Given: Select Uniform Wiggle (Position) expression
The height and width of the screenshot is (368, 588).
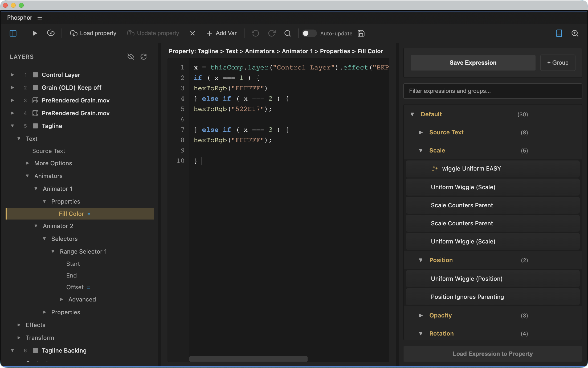Looking at the screenshot, I should tap(493, 279).
